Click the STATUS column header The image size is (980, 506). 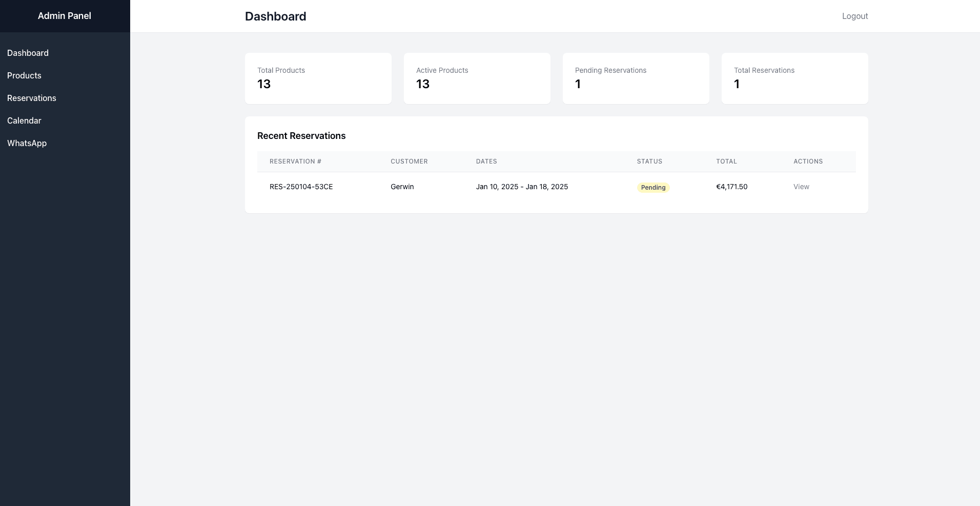click(649, 161)
